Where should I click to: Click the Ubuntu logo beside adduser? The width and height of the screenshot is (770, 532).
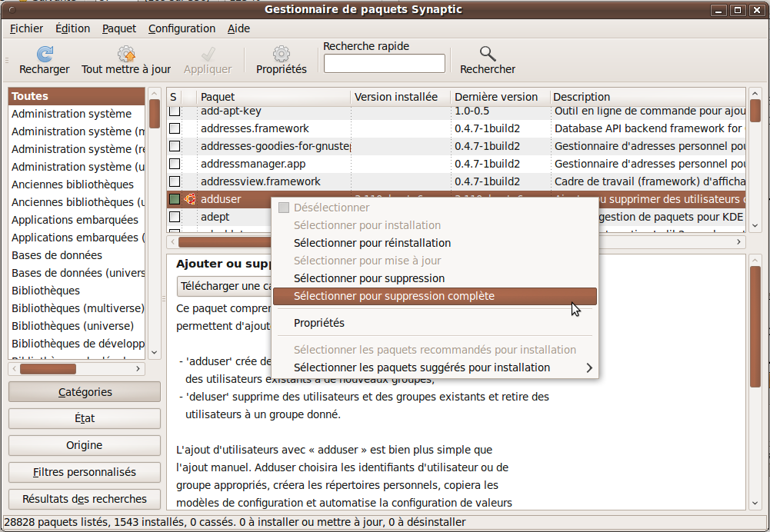coord(190,199)
